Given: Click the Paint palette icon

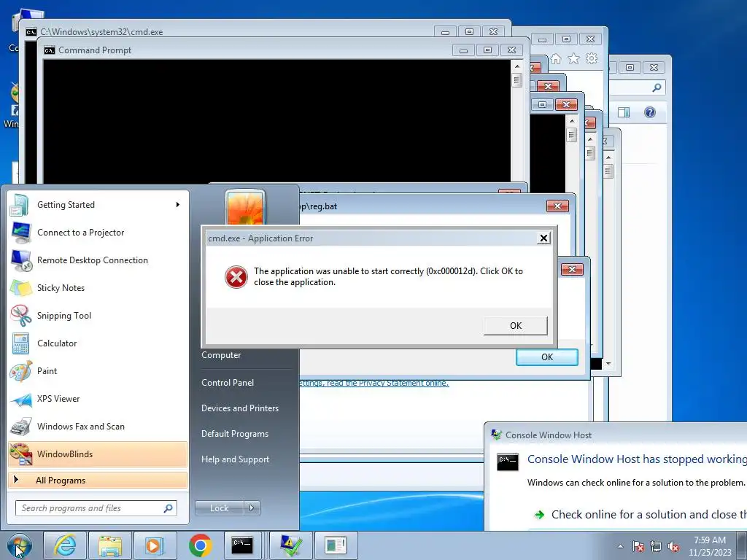Looking at the screenshot, I should (x=21, y=371).
